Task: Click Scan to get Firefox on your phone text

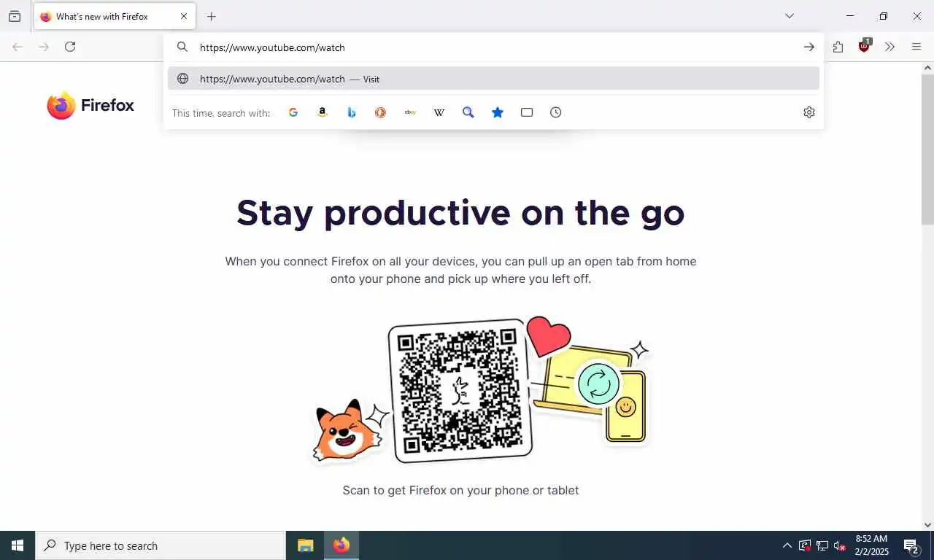Action: click(x=460, y=490)
